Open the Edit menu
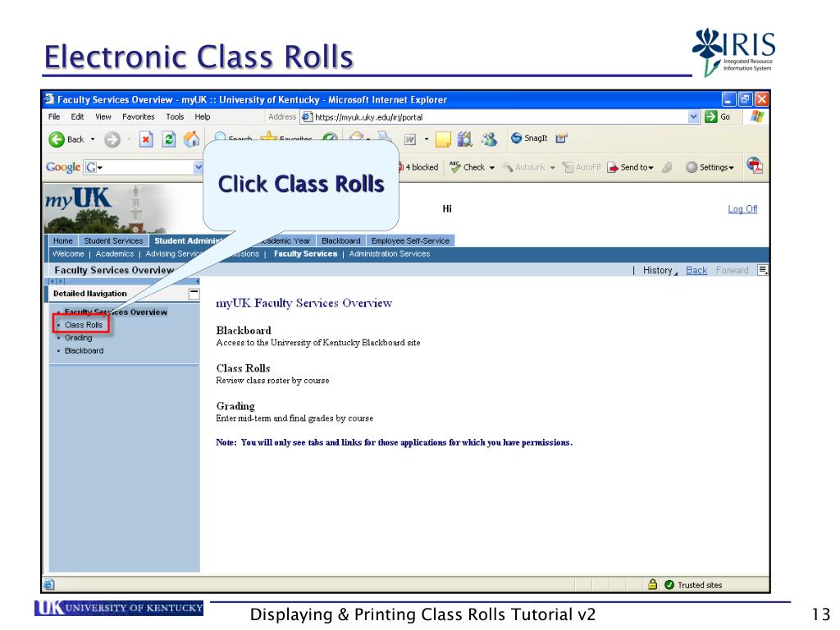This screenshot has height=630, width=840. (x=77, y=116)
